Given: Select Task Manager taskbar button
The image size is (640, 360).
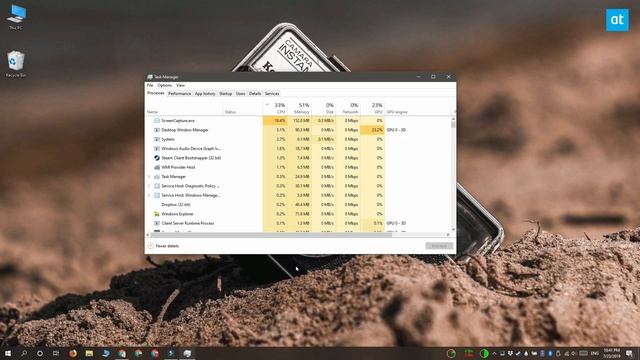Looking at the screenshot, I should (187, 353).
